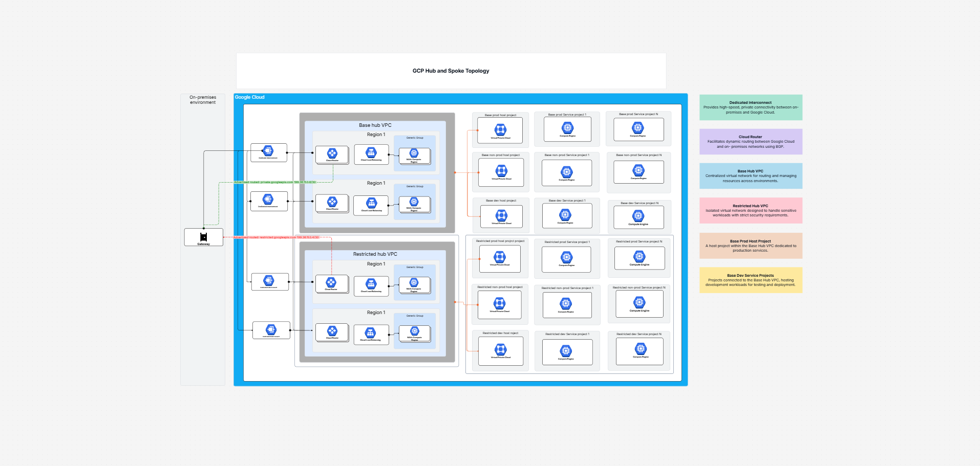Select the mint 'Dedicated Interconnect' legend card
The width and height of the screenshot is (980, 466).
(751, 107)
